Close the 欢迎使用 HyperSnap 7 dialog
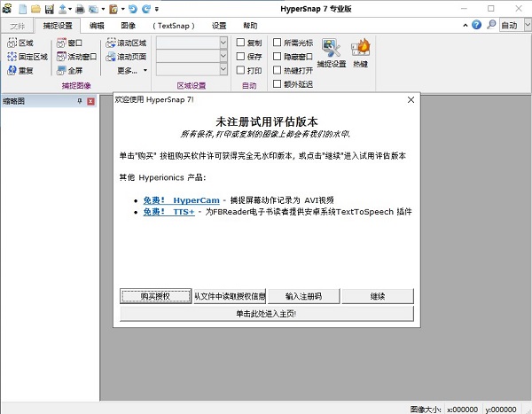The image size is (532, 414). (x=411, y=100)
